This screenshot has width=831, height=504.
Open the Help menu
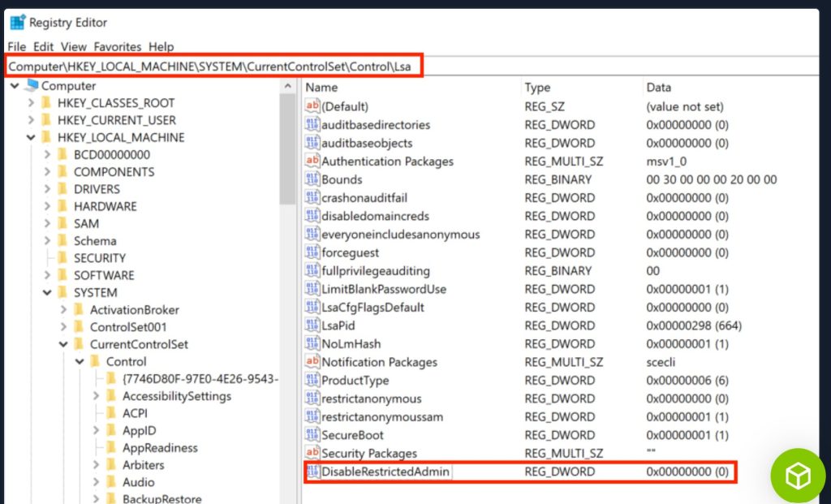(x=161, y=46)
